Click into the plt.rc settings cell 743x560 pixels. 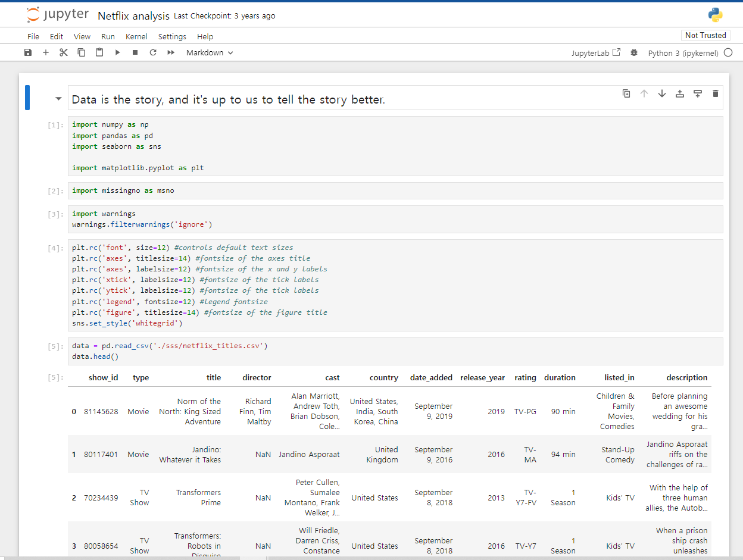click(x=396, y=285)
